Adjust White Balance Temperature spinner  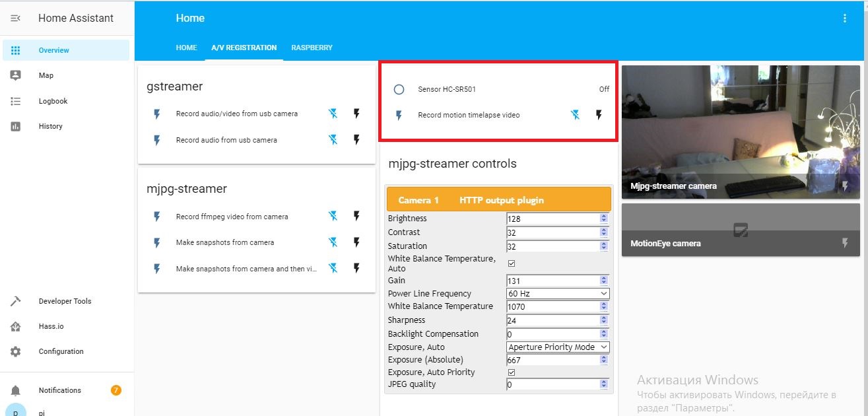pos(603,306)
